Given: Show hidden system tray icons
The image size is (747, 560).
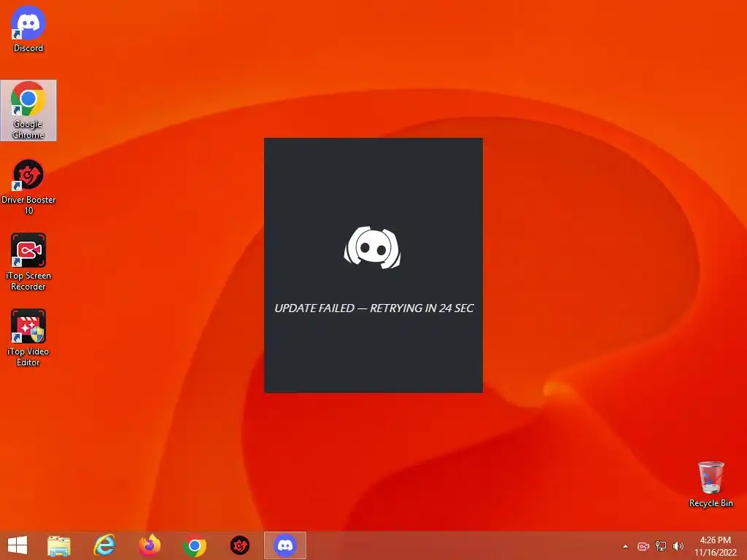Looking at the screenshot, I should (625, 546).
